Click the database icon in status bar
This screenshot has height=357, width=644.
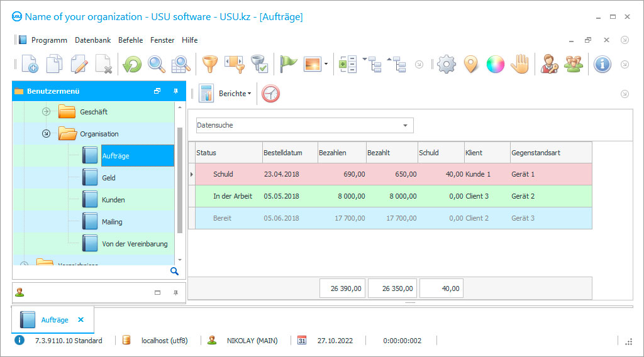click(126, 340)
